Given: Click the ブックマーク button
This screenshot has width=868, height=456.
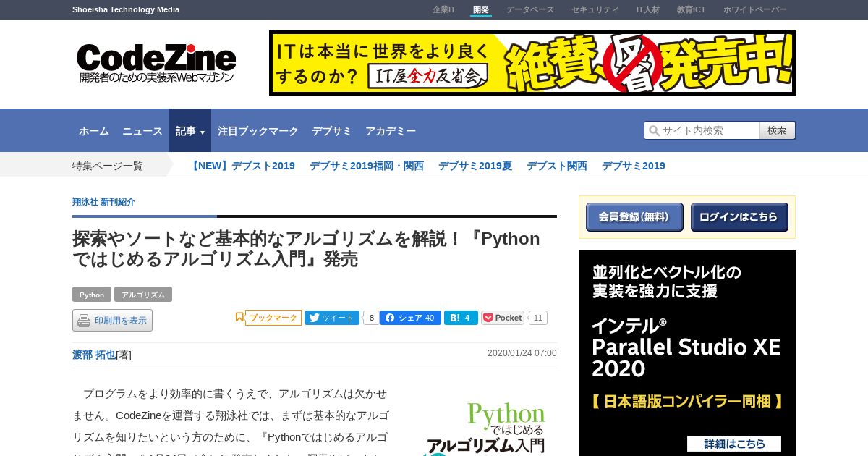Looking at the screenshot, I should [x=273, y=318].
